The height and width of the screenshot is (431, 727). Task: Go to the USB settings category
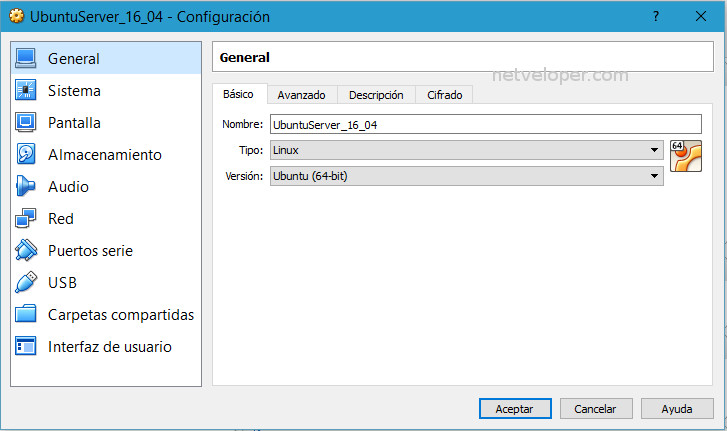pos(106,282)
